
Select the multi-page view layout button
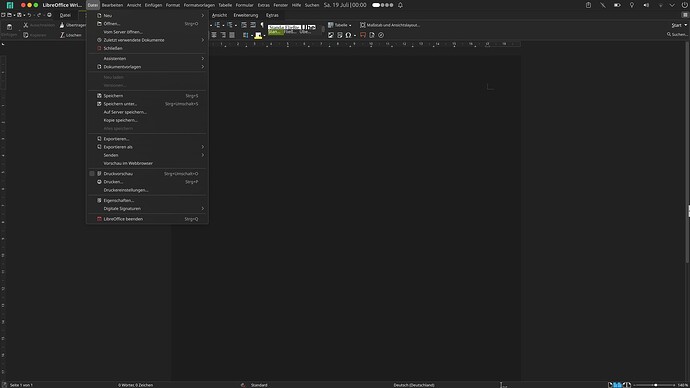[618, 385]
